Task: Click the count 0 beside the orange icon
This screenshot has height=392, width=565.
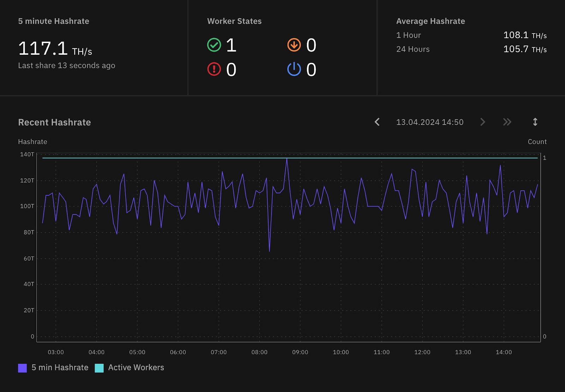Action: pyautogui.click(x=311, y=45)
